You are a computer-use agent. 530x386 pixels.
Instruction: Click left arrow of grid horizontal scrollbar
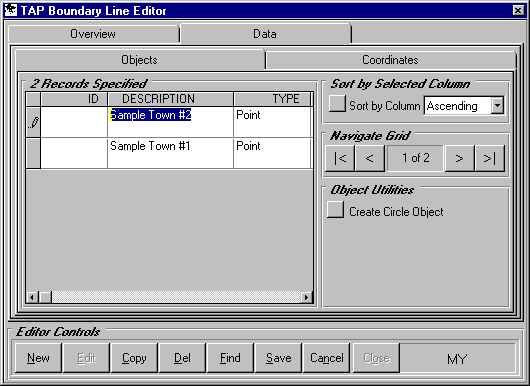(x=32, y=297)
